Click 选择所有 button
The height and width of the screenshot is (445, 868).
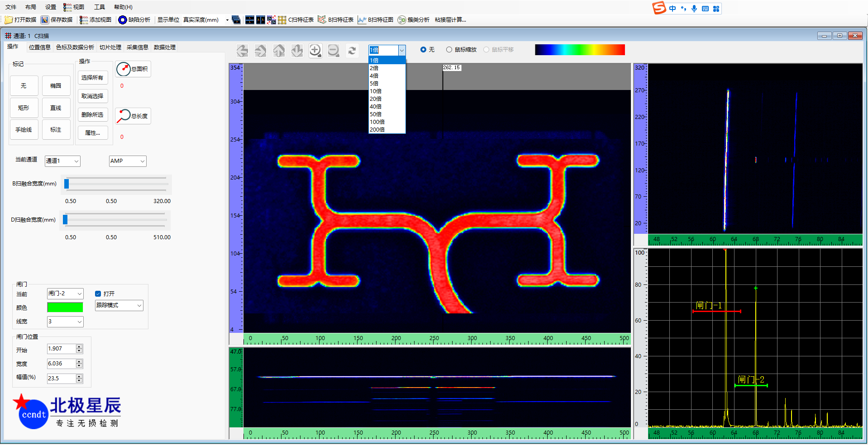pos(93,78)
